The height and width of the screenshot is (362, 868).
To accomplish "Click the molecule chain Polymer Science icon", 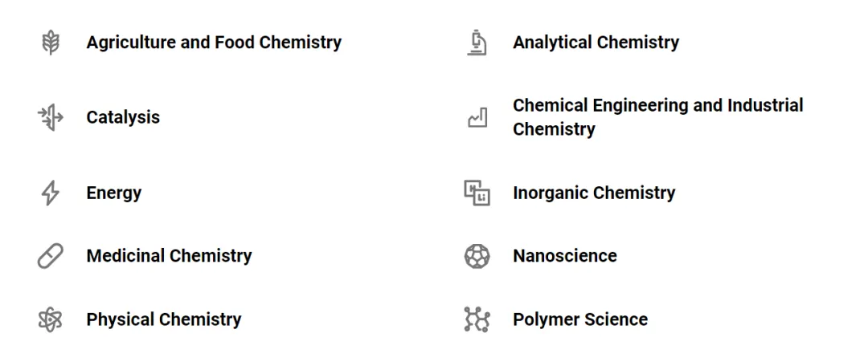I will pyautogui.click(x=477, y=319).
